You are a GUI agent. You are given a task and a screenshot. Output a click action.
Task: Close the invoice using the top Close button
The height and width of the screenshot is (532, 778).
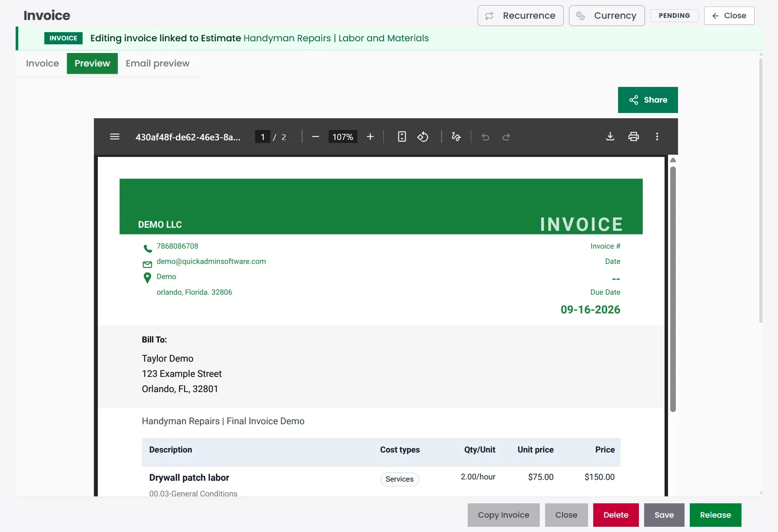click(x=729, y=16)
